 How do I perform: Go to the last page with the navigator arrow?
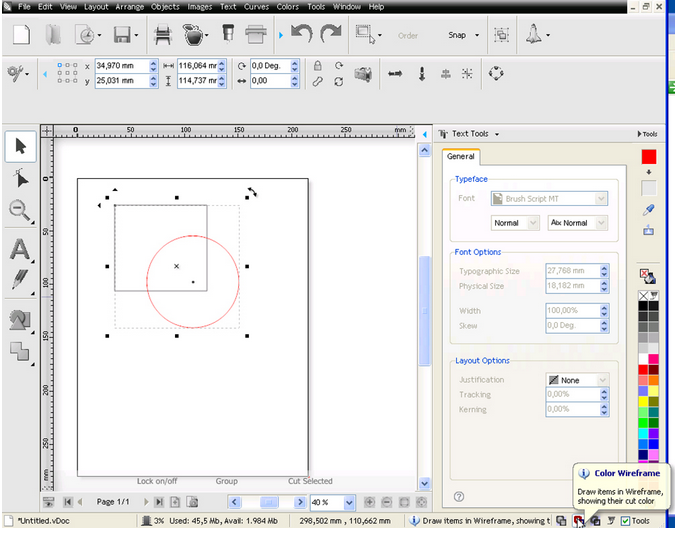point(159,502)
